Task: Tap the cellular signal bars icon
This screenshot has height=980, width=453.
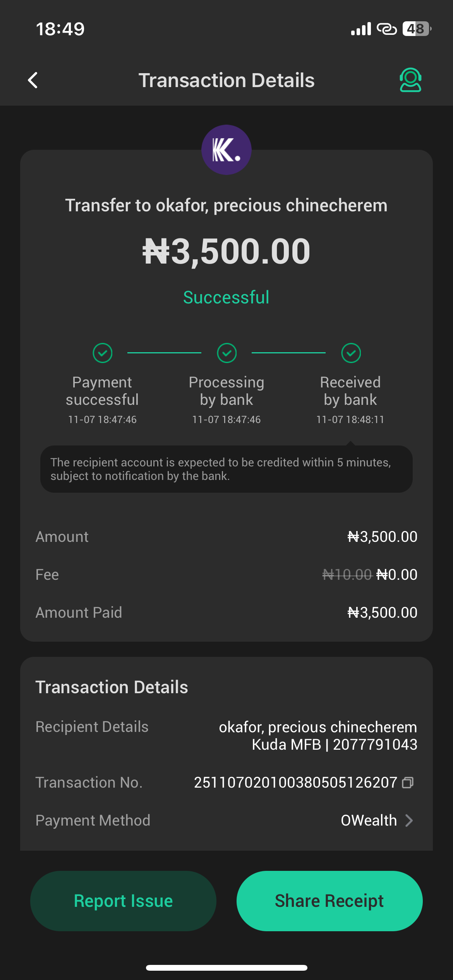Action: [361, 29]
